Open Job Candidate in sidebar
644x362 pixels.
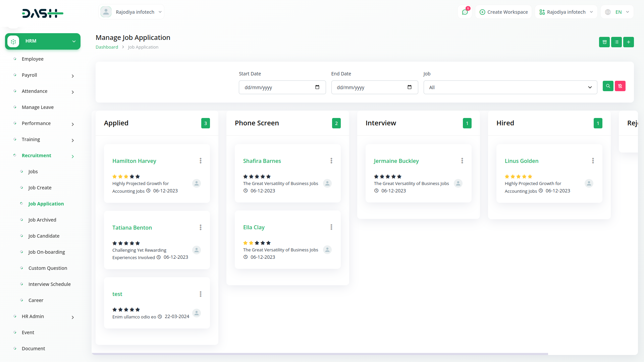(x=44, y=236)
